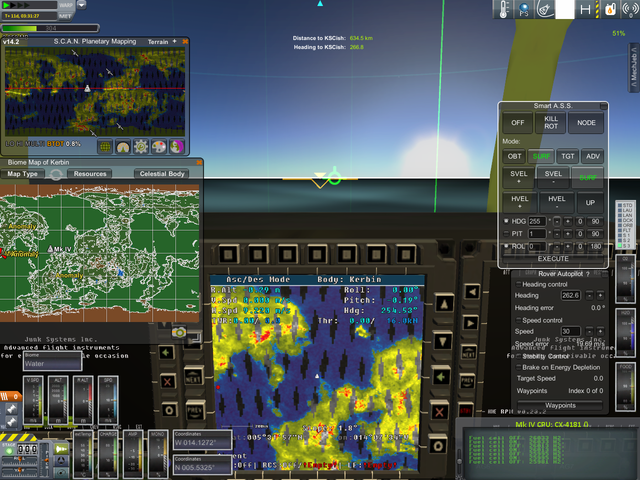Click the green progress bar showing 304
This screenshot has width=640, height=480.
pyautogui.click(x=50, y=28)
